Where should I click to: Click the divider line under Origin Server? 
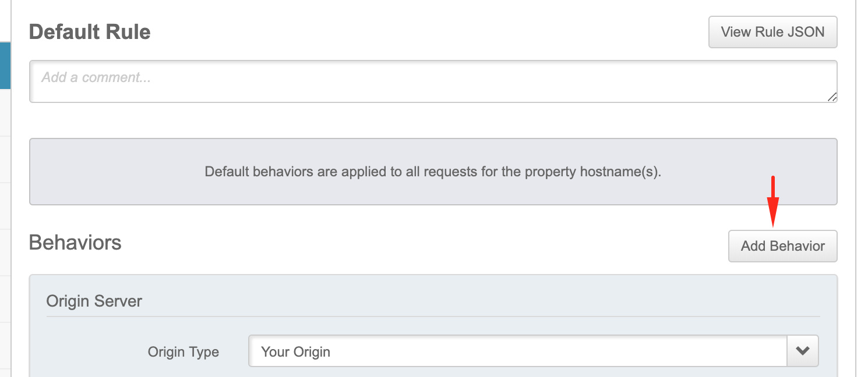[x=433, y=316]
